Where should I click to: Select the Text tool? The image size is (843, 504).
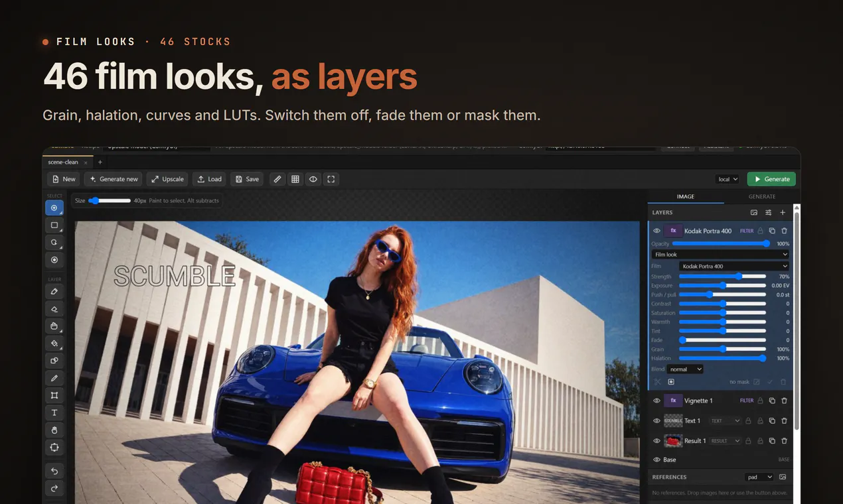pos(54,412)
